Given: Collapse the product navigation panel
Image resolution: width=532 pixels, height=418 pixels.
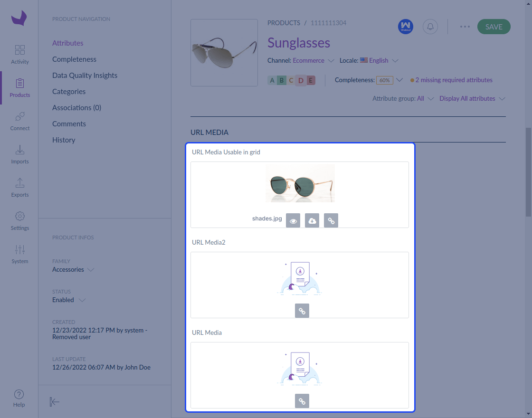Looking at the screenshot, I should (54, 402).
